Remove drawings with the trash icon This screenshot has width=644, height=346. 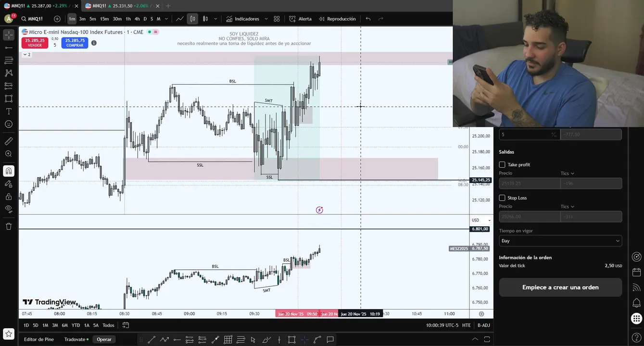[9, 226]
